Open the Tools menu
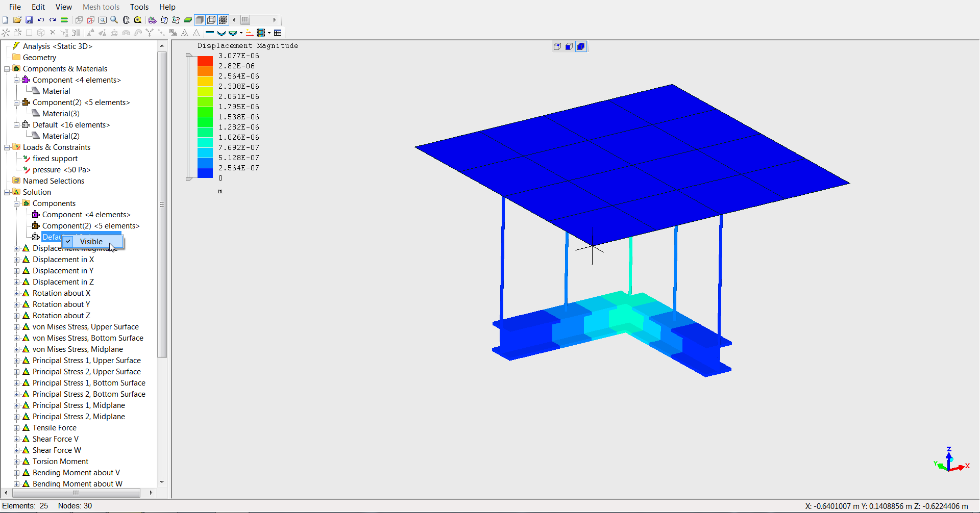 139,7
